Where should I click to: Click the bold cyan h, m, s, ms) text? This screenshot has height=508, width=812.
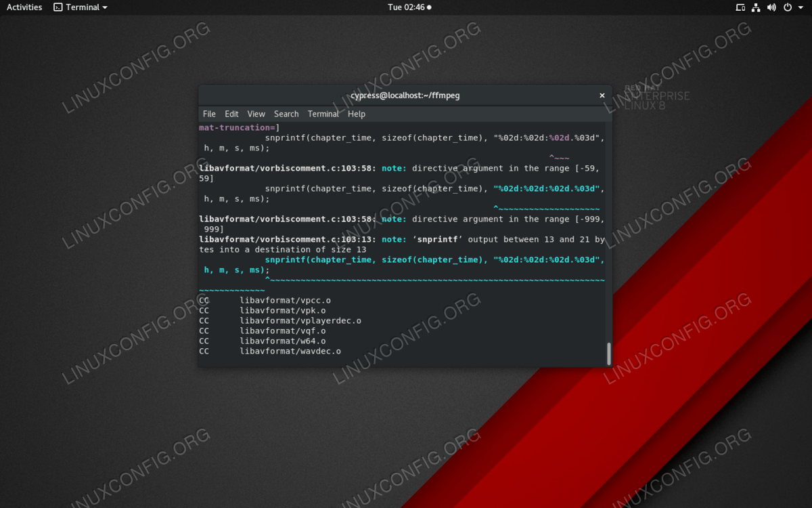tap(234, 270)
